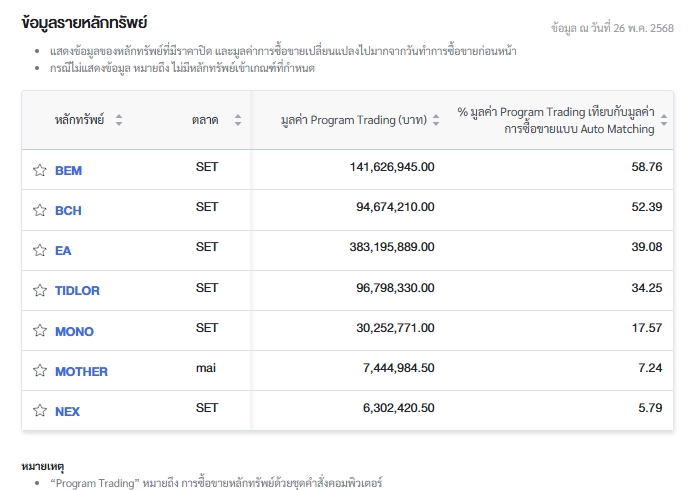This screenshot has height=490, width=696.
Task: Select value 7,444,984.50 in MOTHER row
Action: point(399,368)
